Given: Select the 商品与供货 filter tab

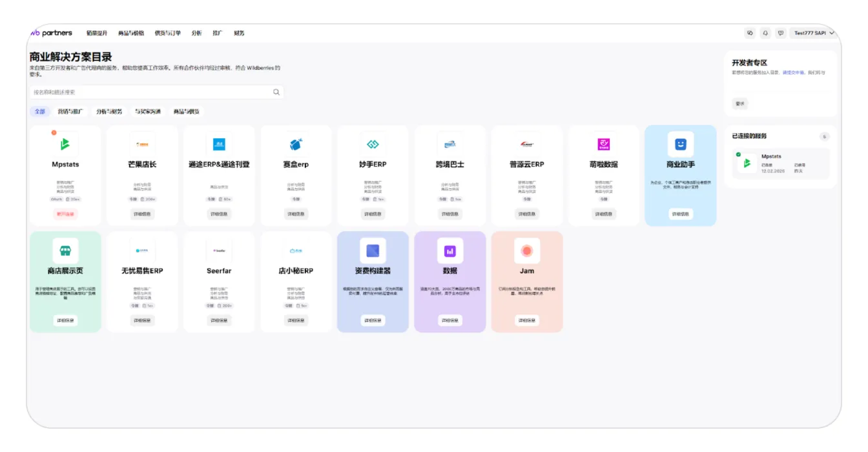Looking at the screenshot, I should [186, 112].
